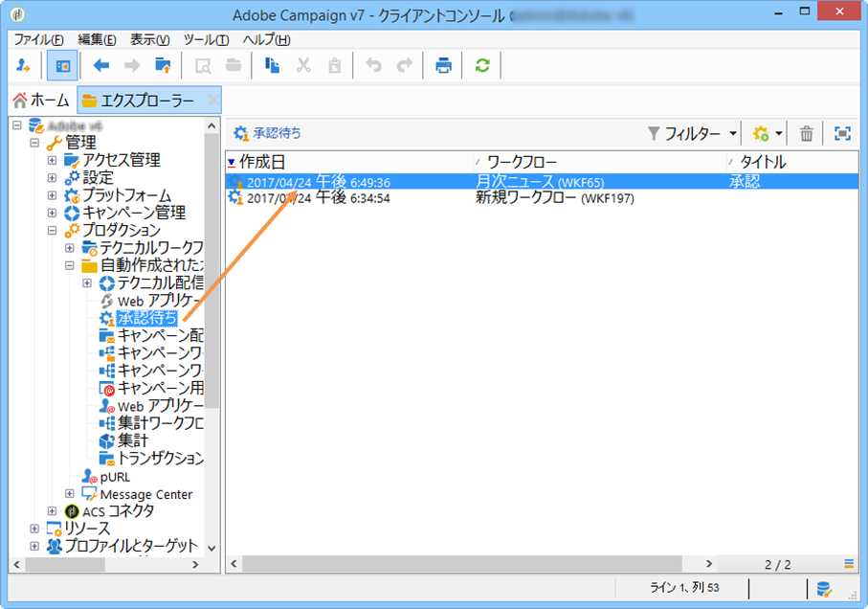868x609 pixels.
Task: Click the list options menu icon near 2 / 2
Action: pyautogui.click(x=849, y=564)
